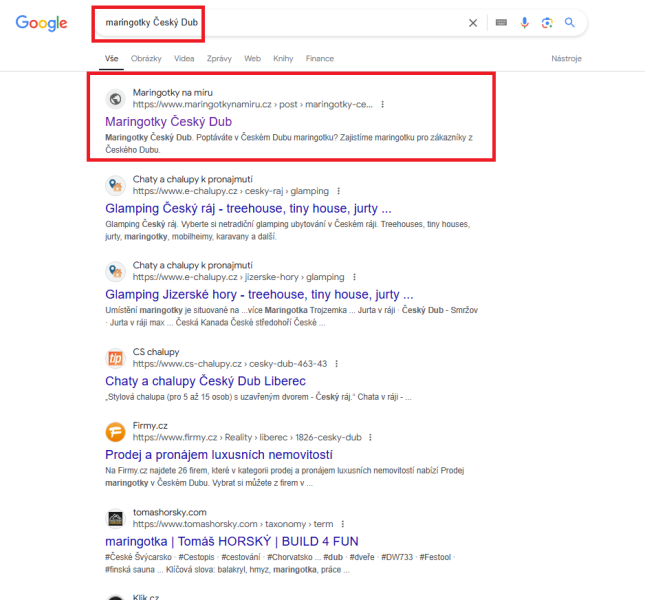Viewport: 645px width, 600px height.
Task: Open the three-dot menu for the cesky-raj glamping result
Action: 339,191
